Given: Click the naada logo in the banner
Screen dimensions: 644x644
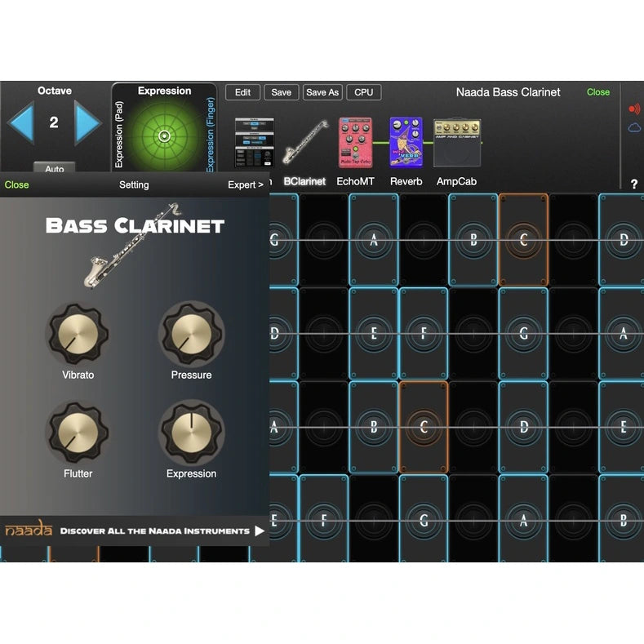Looking at the screenshot, I should click(x=29, y=529).
